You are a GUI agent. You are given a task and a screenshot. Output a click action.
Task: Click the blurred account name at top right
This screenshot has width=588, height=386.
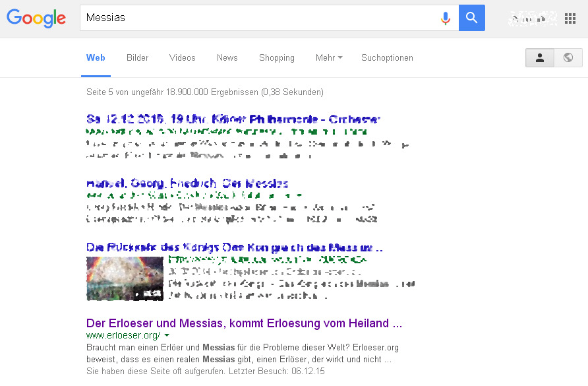click(x=533, y=18)
